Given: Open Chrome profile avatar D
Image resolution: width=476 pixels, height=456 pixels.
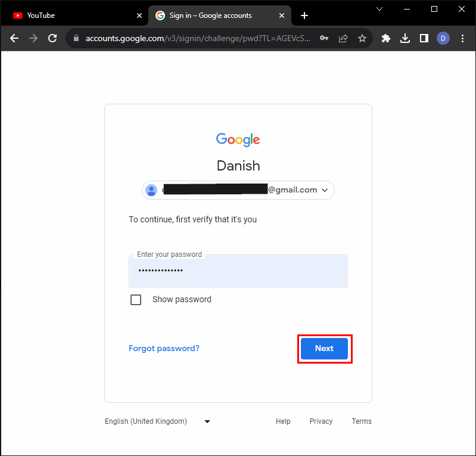Looking at the screenshot, I should pos(443,38).
